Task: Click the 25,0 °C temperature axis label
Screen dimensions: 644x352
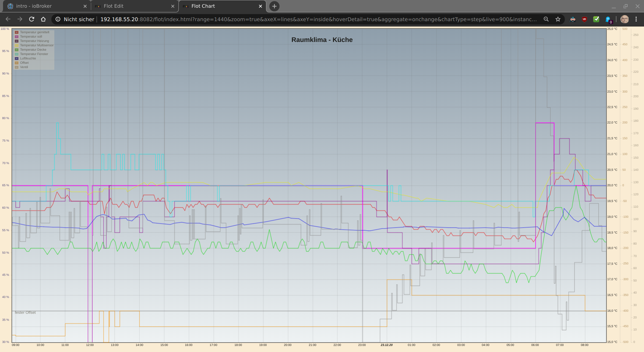Action: coord(612,29)
